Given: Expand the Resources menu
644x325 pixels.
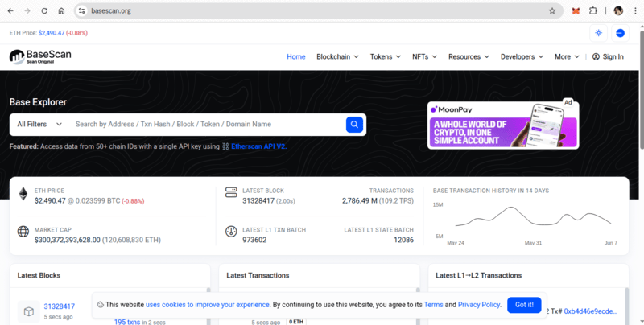Looking at the screenshot, I should tap(469, 56).
